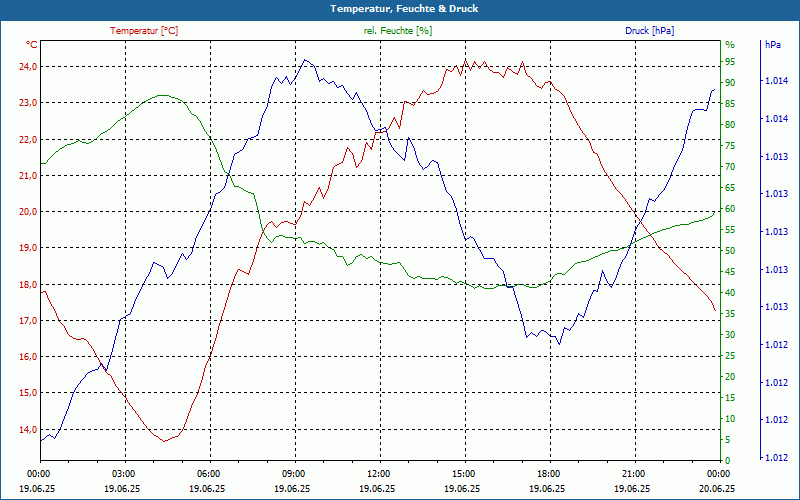Click the '75' tick on the humidity axis
This screenshot has height=500, width=800.
[x=730, y=146]
